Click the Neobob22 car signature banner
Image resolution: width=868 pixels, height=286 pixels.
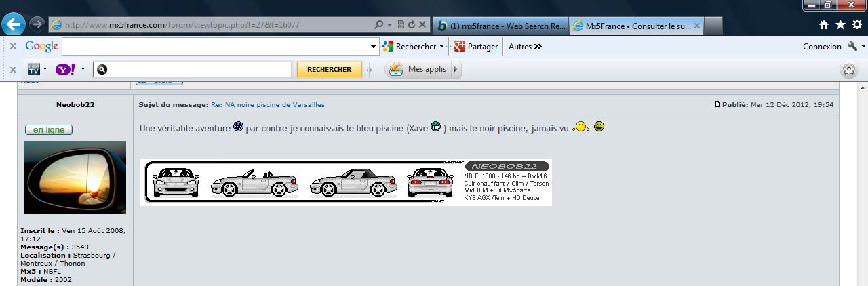[x=346, y=182]
